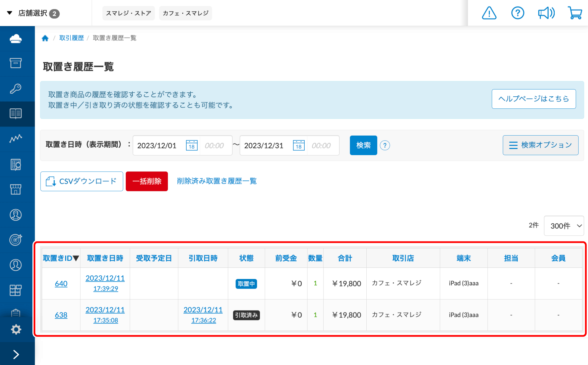Open start date calendar picker icon
Screen dimensions: 588x365
[192, 145]
